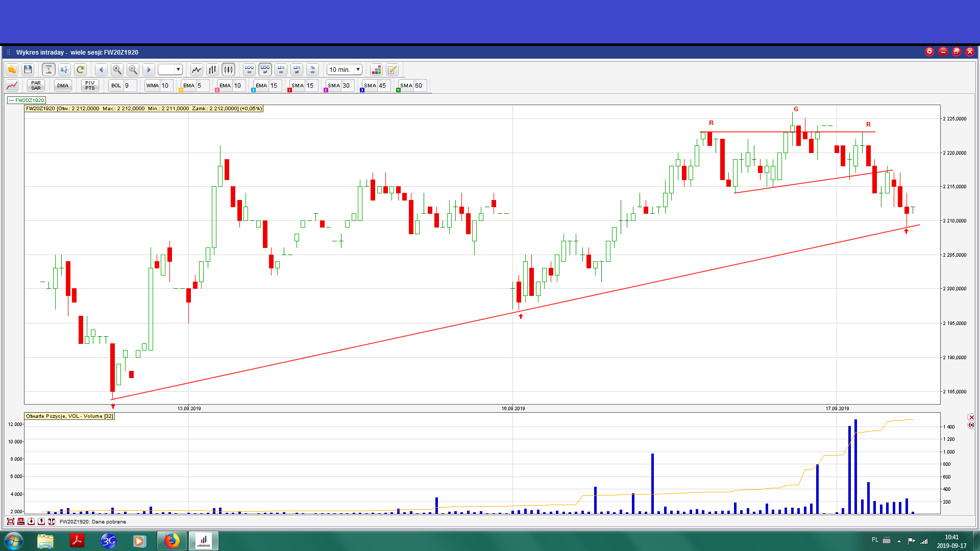
Task: Click the pencil notes edit icon
Action: click(392, 70)
